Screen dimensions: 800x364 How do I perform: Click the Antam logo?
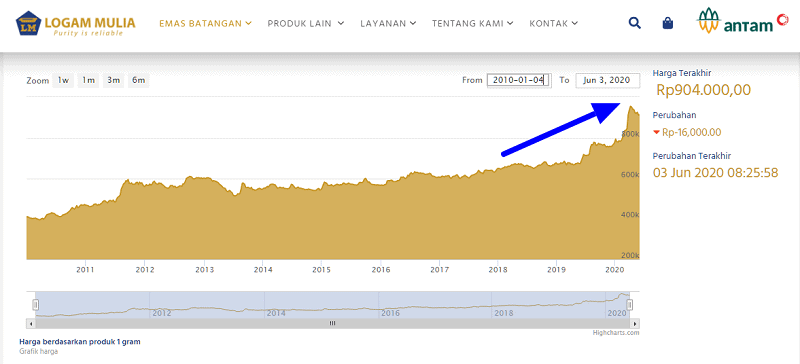point(742,21)
